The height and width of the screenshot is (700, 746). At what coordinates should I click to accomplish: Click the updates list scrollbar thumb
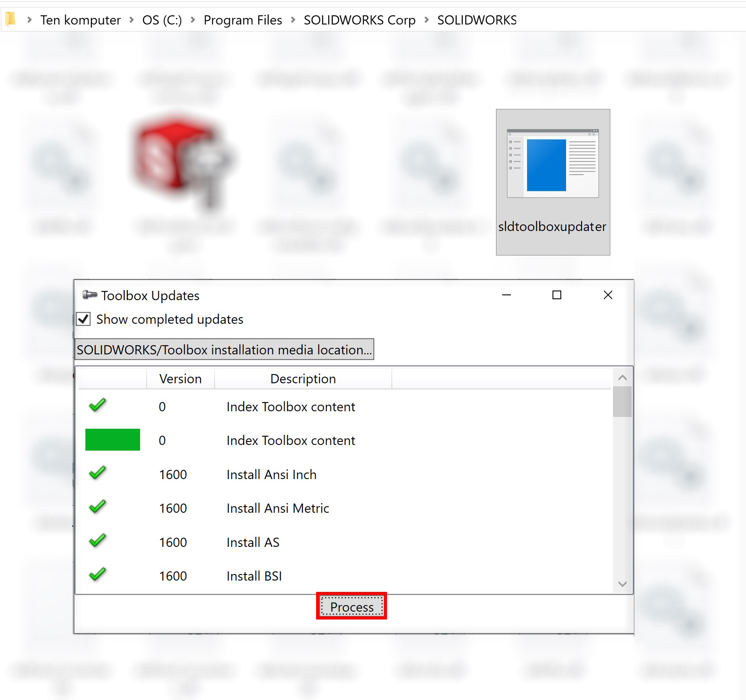click(x=622, y=402)
